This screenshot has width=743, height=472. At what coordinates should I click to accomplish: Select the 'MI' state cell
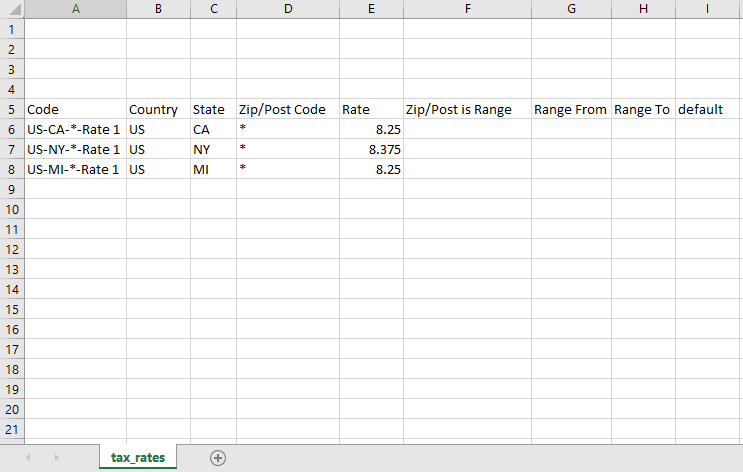click(x=214, y=170)
